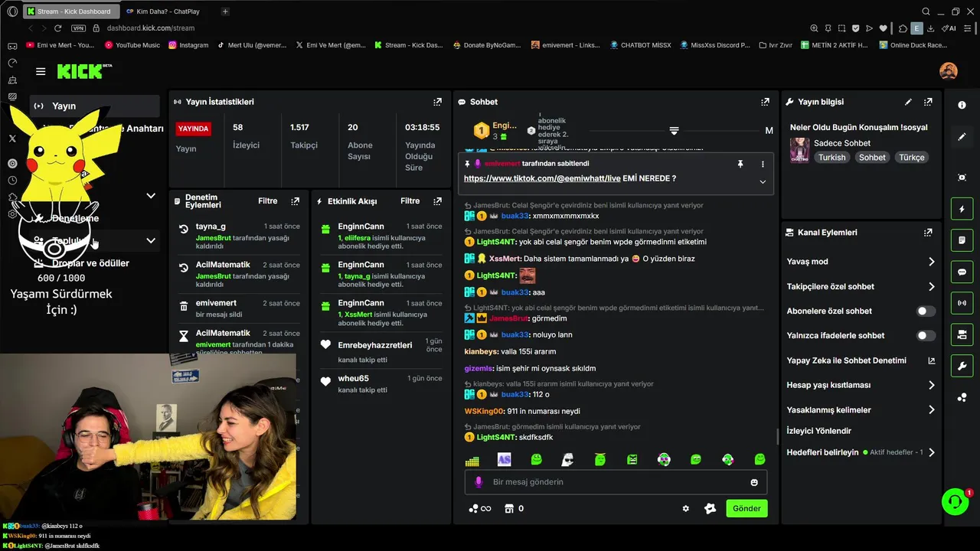Pop out the Kanal Eylemleri panel
This screenshot has width=980, height=551.
pyautogui.click(x=928, y=232)
